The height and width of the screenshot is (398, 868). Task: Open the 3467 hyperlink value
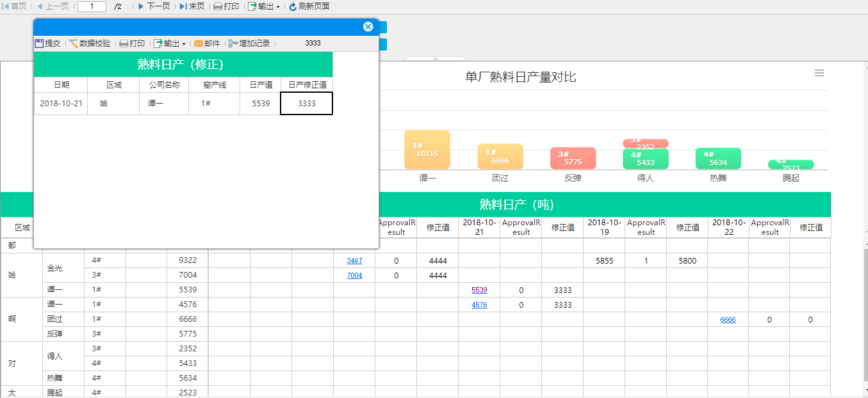point(354,261)
